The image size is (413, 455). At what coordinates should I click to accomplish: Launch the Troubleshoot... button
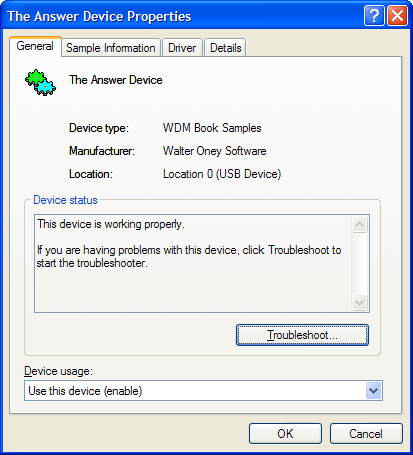[302, 335]
